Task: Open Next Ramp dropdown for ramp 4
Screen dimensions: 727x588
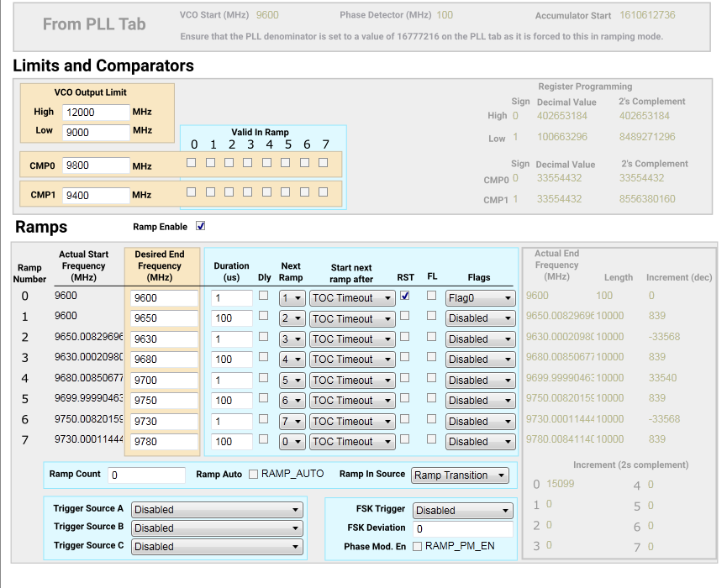Action: click(292, 380)
